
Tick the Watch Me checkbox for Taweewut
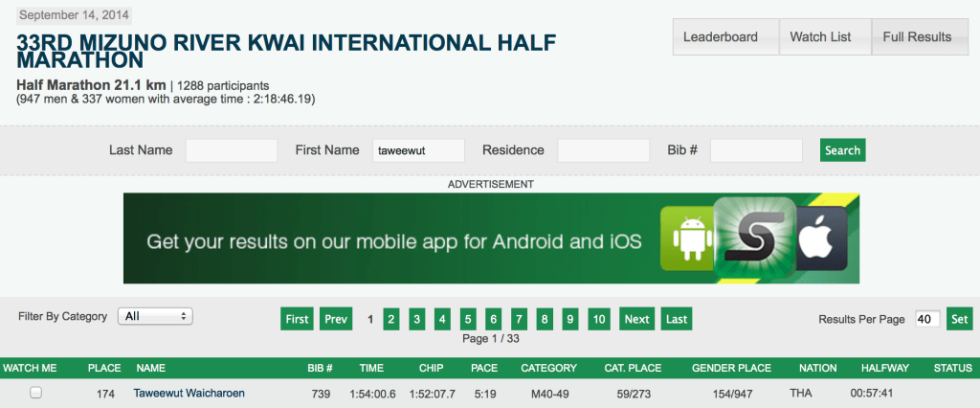coord(35,393)
